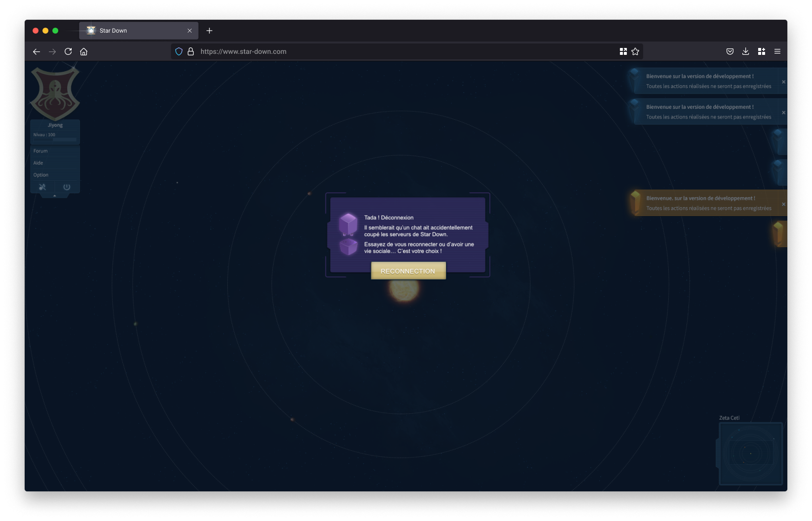Click the power logout icon
The image size is (812, 521).
67,187
